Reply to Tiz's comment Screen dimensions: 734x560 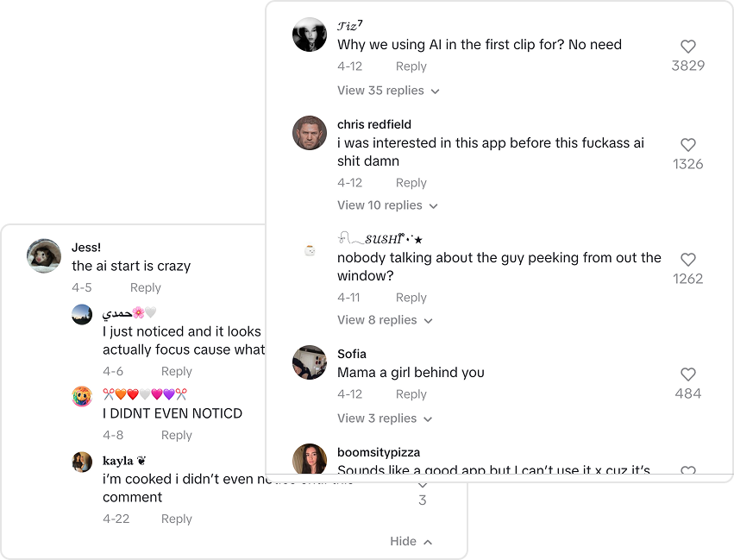pyautogui.click(x=411, y=66)
